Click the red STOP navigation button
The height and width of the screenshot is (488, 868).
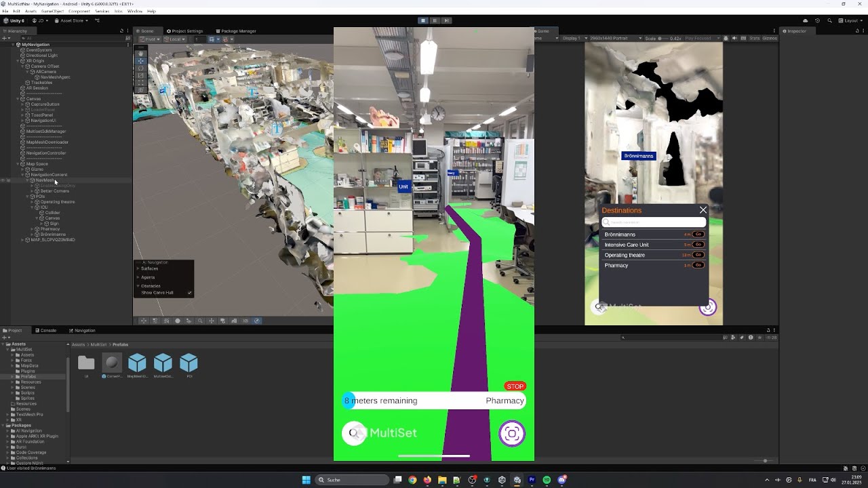point(515,386)
